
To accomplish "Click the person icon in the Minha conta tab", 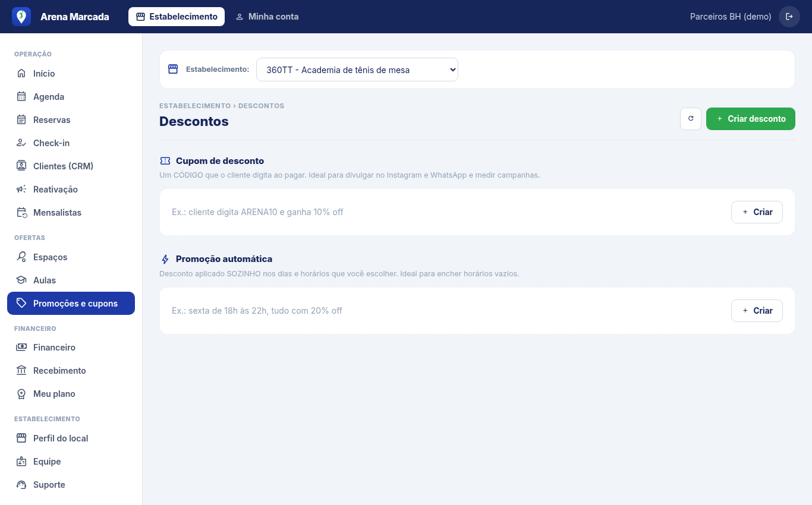I will pyautogui.click(x=240, y=17).
